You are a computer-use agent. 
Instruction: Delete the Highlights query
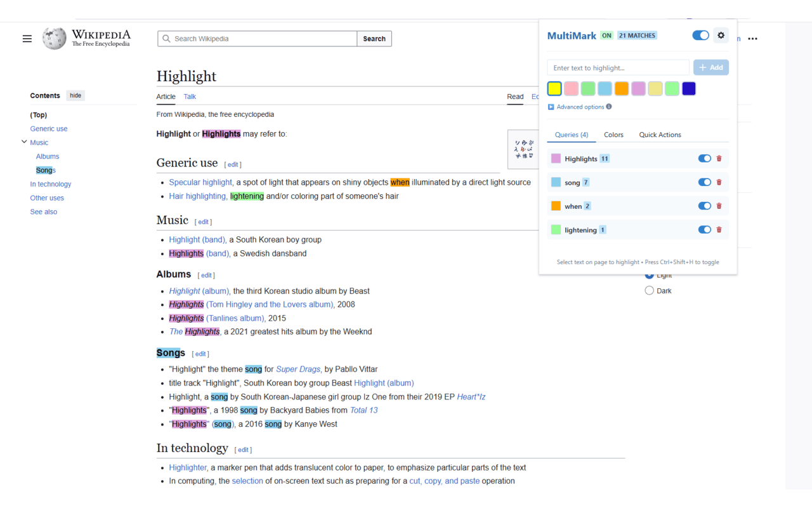pyautogui.click(x=719, y=159)
